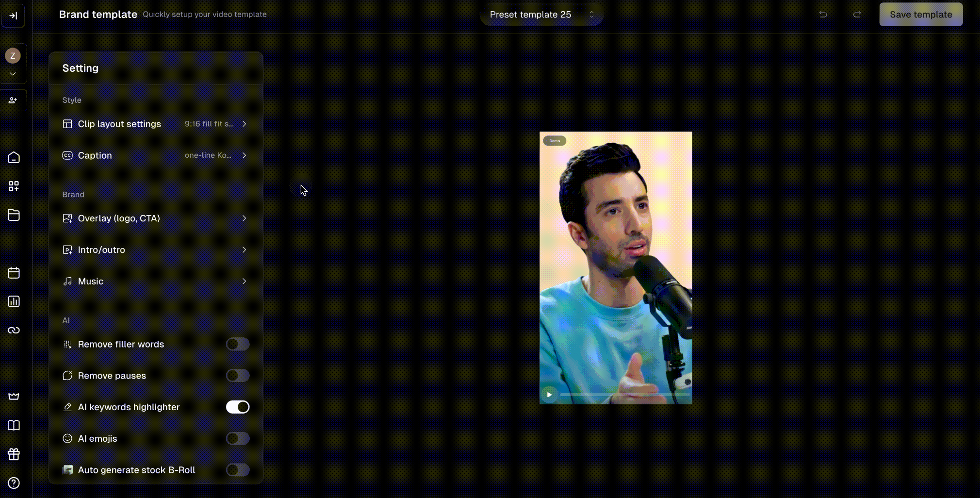Click the Remove pauses icon
The width and height of the screenshot is (980, 498).
[x=67, y=376]
